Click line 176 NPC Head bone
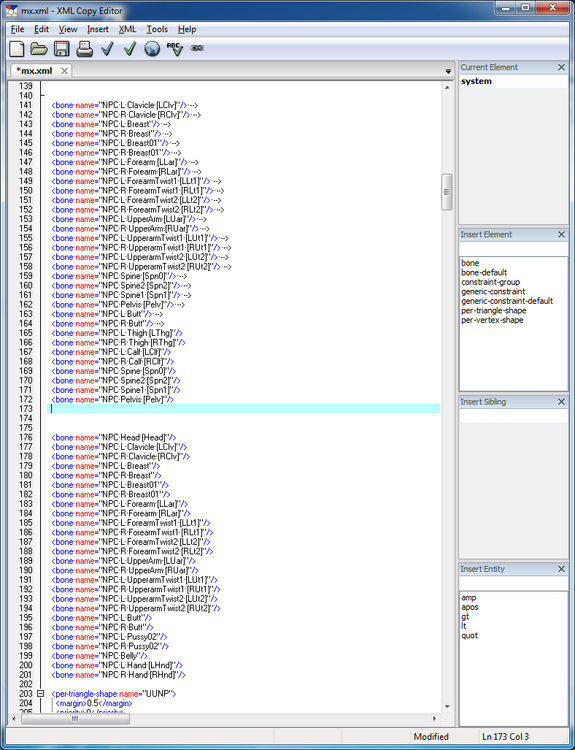The width and height of the screenshot is (575, 750). (114, 437)
